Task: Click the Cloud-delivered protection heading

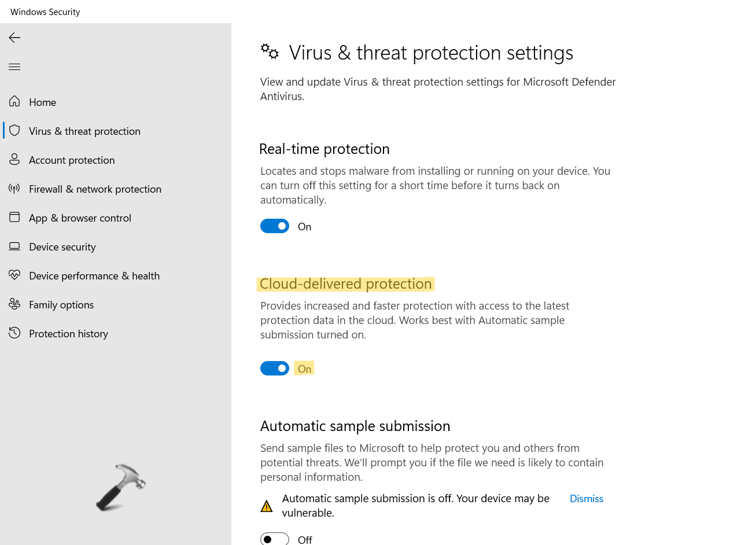Action: [345, 284]
